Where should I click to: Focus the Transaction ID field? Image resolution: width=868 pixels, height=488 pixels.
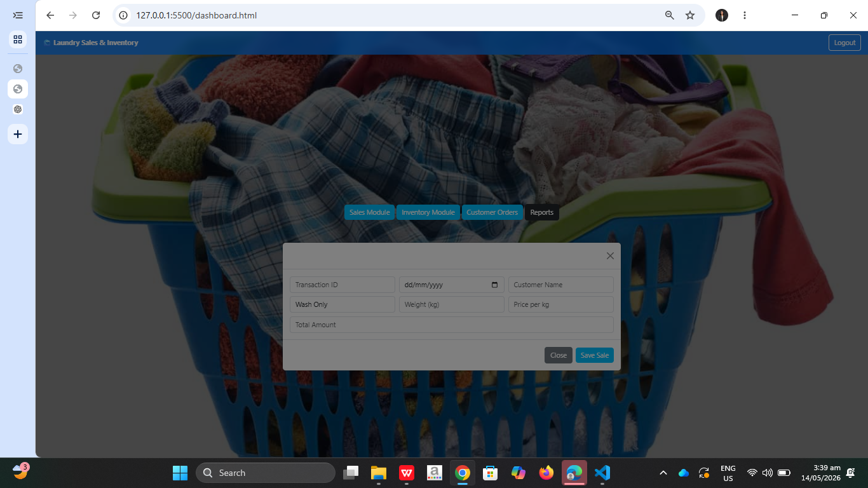342,285
